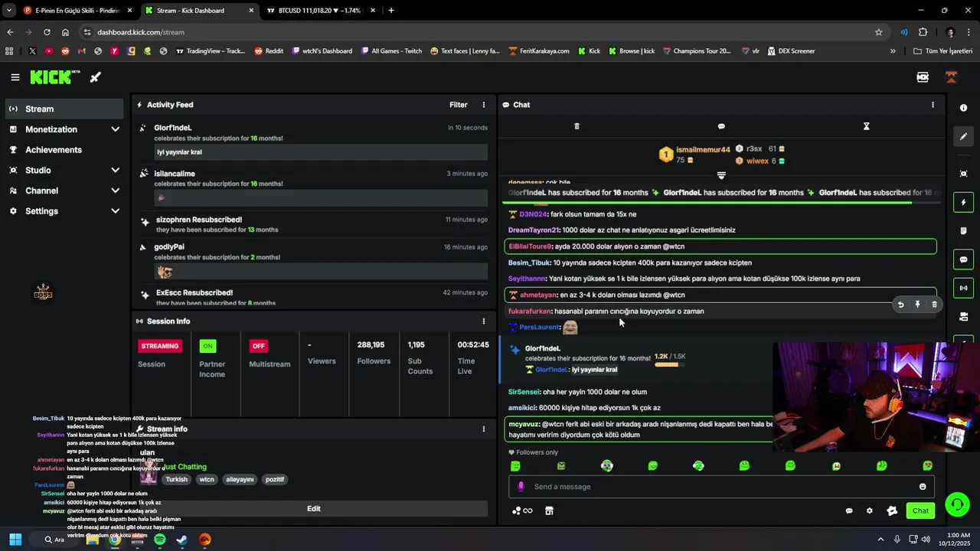Open a new browser tab
980x551 pixels.
click(x=391, y=11)
